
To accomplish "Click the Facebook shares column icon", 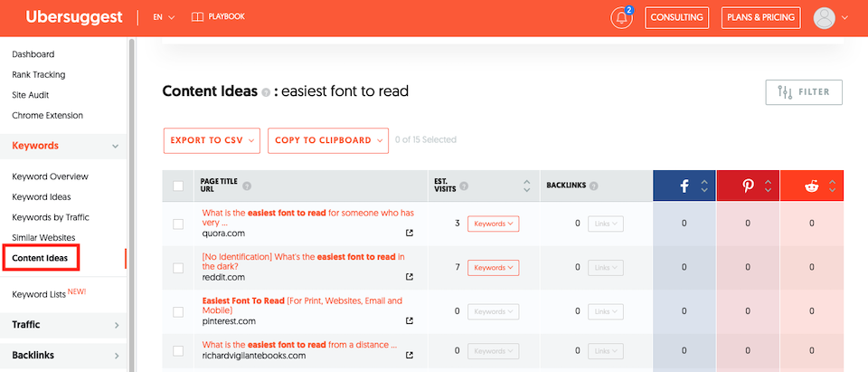I will [x=684, y=186].
